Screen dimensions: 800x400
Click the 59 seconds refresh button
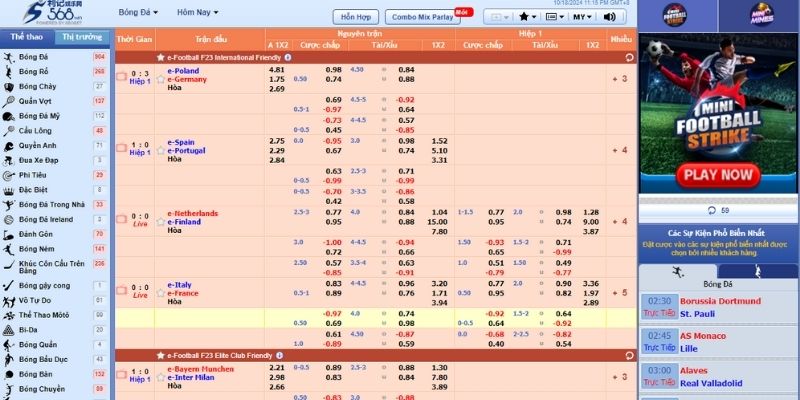(x=718, y=210)
